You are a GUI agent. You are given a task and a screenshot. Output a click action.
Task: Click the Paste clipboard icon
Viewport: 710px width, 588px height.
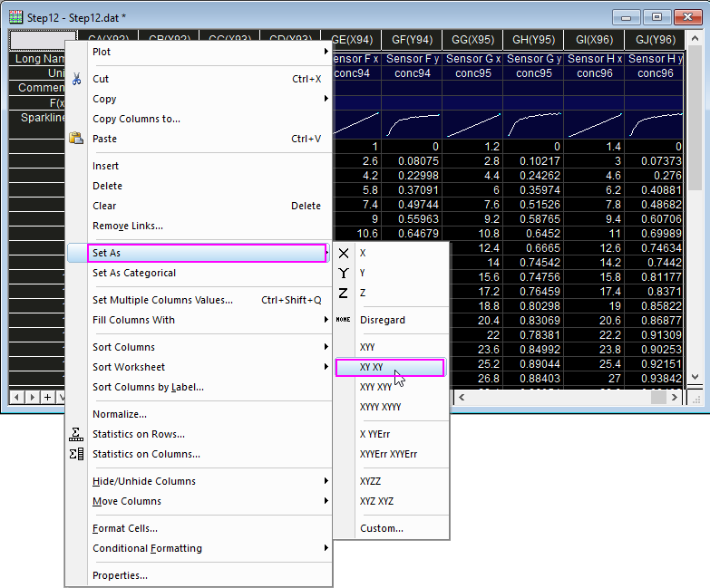(77, 139)
